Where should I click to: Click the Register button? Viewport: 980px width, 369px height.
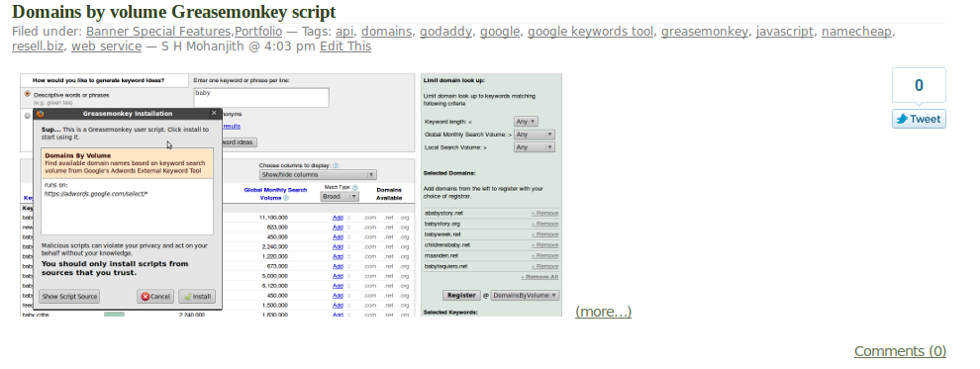coord(461,296)
